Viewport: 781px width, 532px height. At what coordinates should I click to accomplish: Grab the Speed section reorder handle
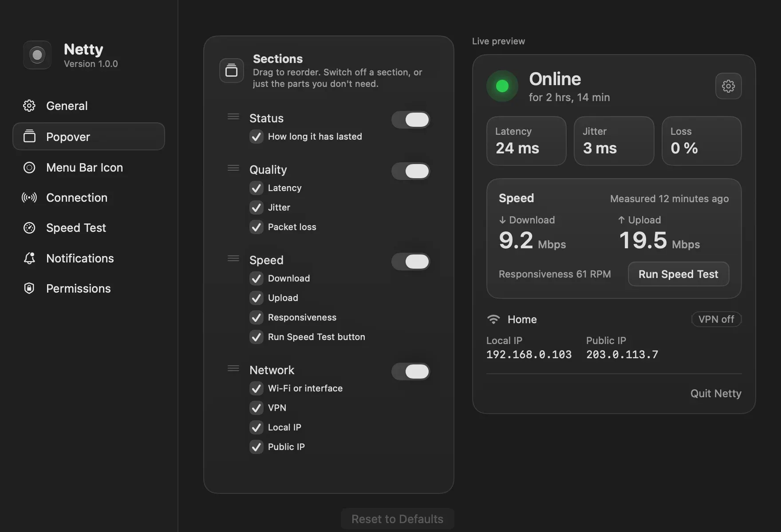tap(233, 258)
